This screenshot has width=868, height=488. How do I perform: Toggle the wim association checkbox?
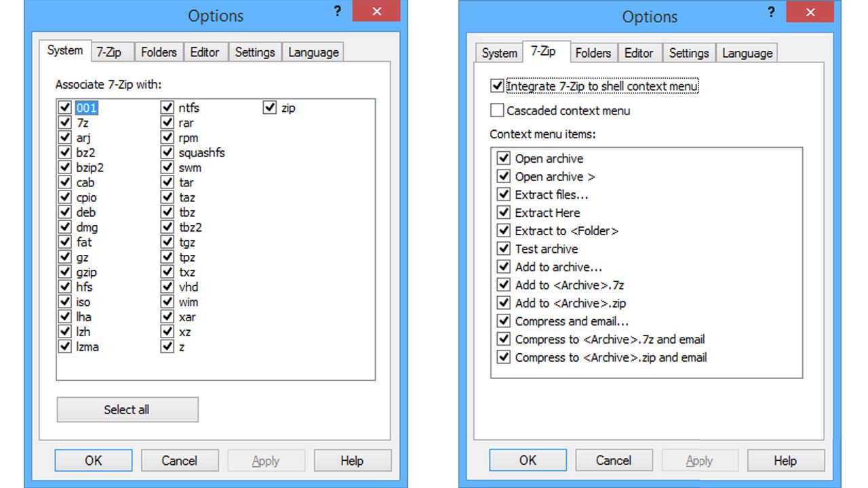click(167, 302)
